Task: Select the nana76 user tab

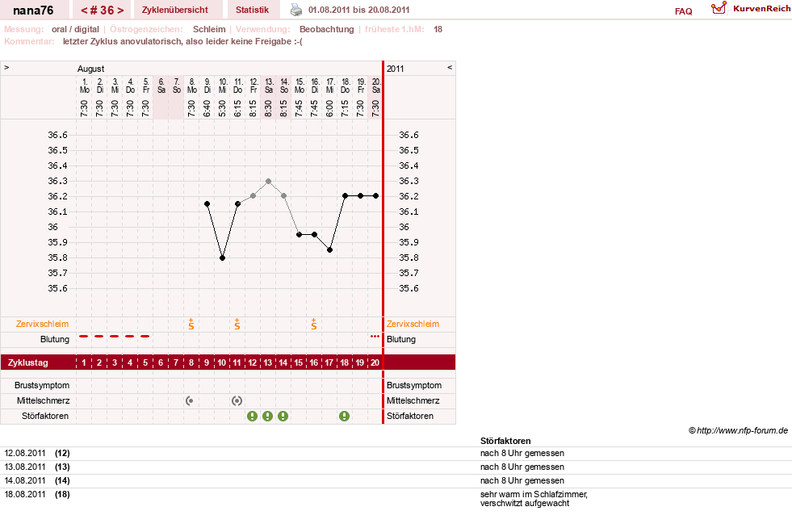Action: pyautogui.click(x=33, y=10)
